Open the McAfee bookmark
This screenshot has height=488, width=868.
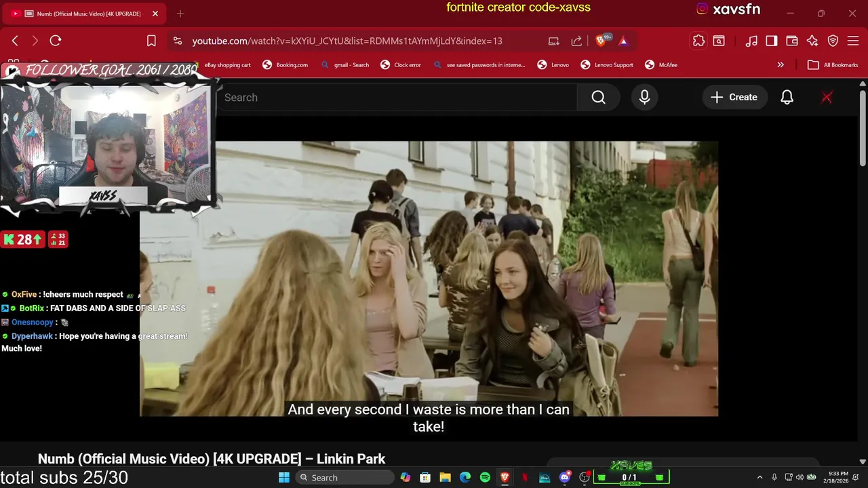[x=661, y=65]
